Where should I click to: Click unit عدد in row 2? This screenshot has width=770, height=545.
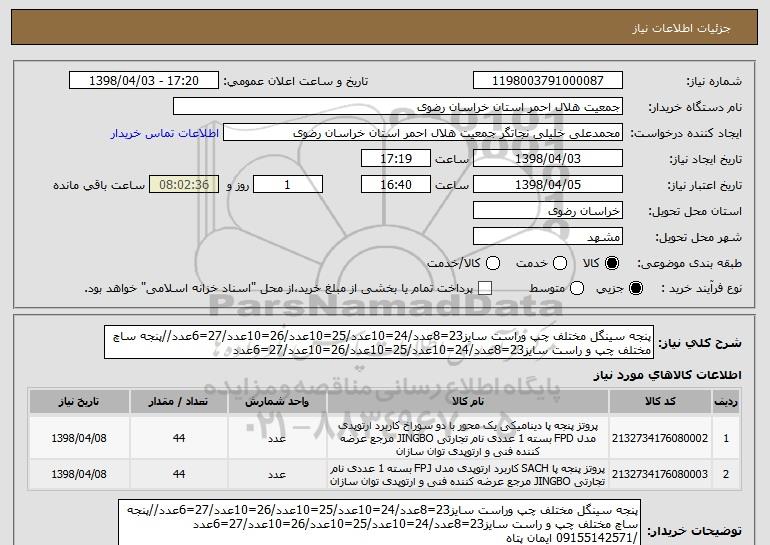277,475
